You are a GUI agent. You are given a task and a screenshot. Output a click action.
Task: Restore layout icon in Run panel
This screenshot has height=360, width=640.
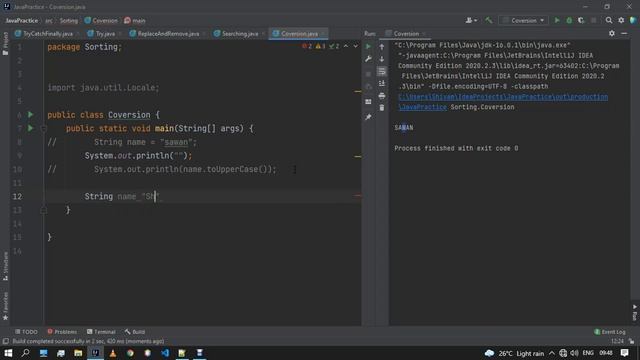tap(368, 102)
